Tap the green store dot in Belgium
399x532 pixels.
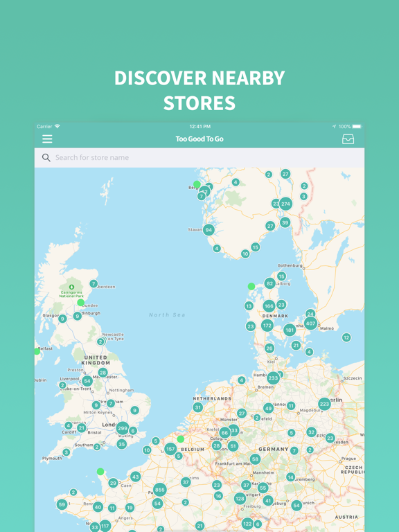tap(181, 439)
